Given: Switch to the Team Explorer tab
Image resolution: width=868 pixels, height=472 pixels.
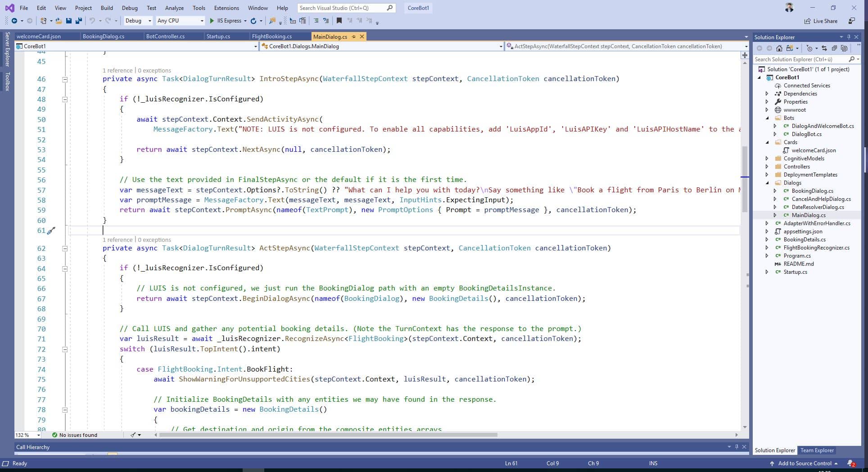Looking at the screenshot, I should pos(817,450).
